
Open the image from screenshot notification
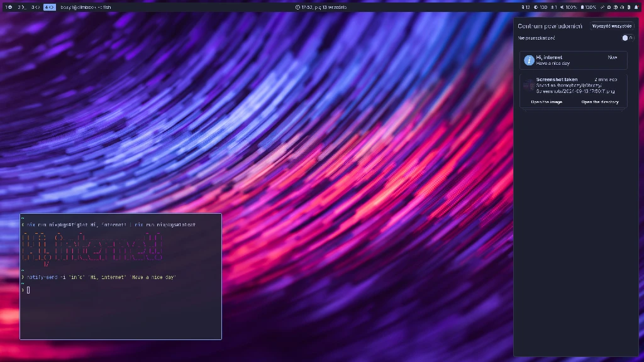(547, 102)
